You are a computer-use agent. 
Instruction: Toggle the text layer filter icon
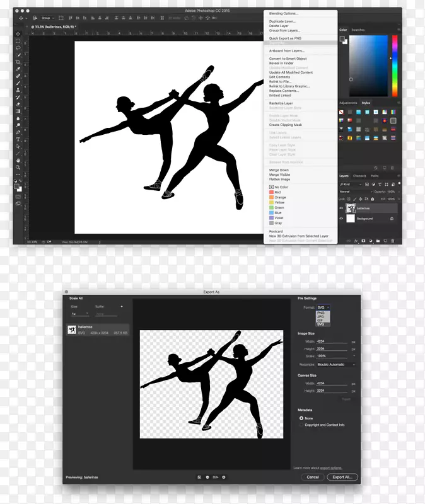point(380,185)
